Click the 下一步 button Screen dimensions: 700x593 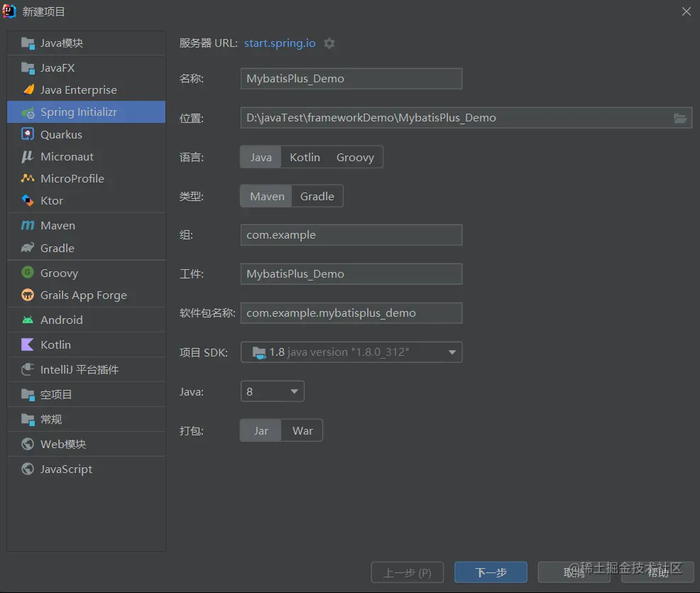click(x=491, y=572)
